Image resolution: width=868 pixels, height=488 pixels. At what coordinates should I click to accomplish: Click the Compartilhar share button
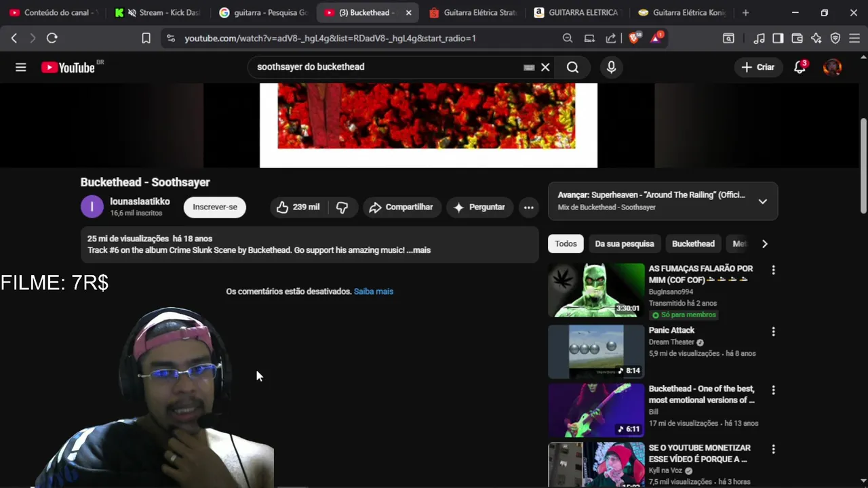[x=401, y=207]
